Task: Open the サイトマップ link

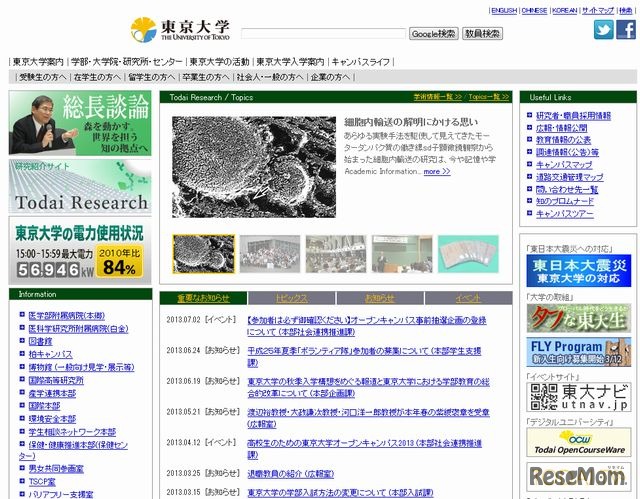Action: 598,11
